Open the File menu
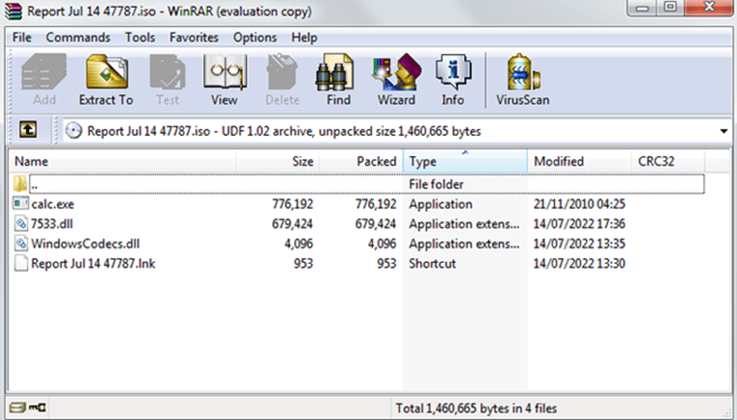This screenshot has height=420, width=737. click(x=22, y=37)
